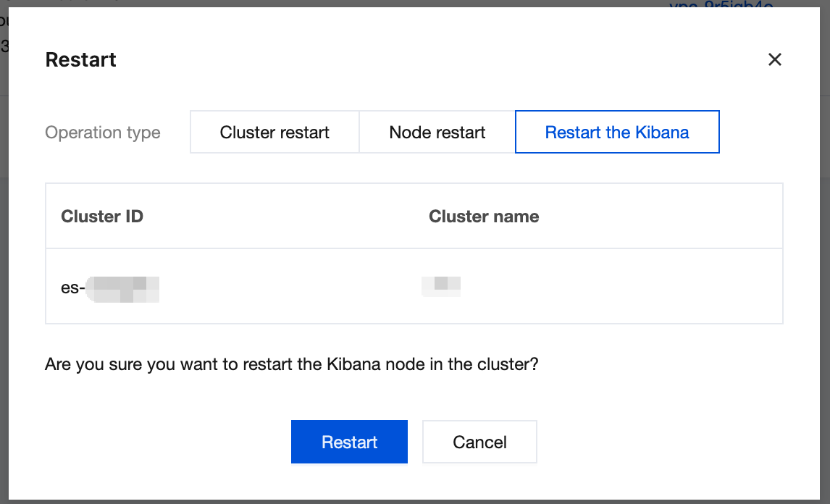Close the Restart dialog with the X icon
The height and width of the screenshot is (504, 830).
click(774, 59)
